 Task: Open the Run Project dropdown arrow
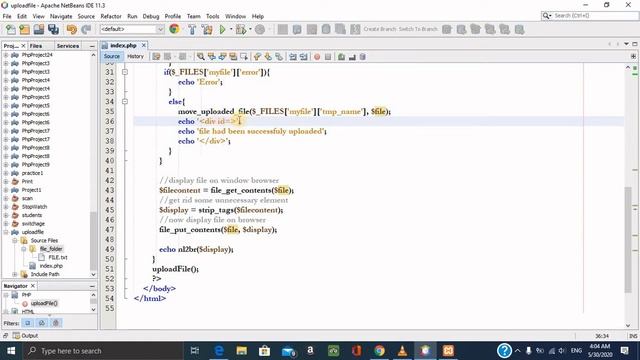point(231,29)
